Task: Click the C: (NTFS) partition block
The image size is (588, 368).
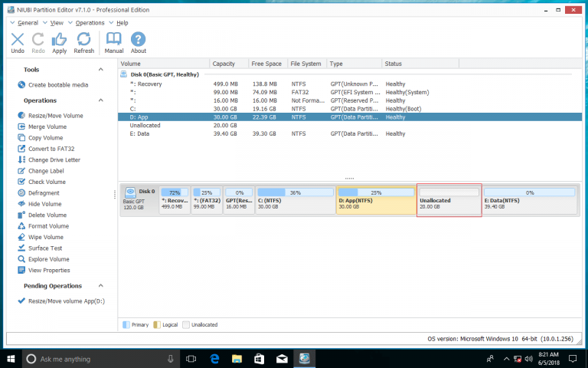Action: [x=296, y=200]
